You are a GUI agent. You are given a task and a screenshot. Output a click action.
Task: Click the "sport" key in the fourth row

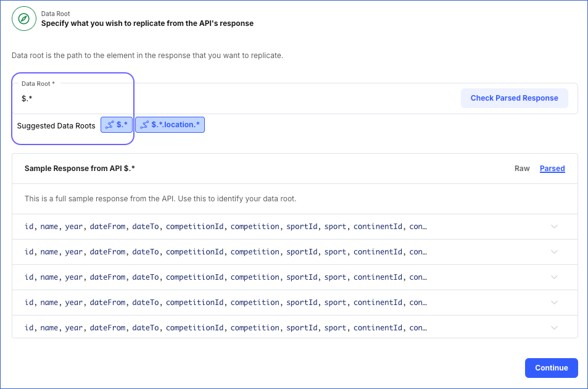tap(335, 302)
